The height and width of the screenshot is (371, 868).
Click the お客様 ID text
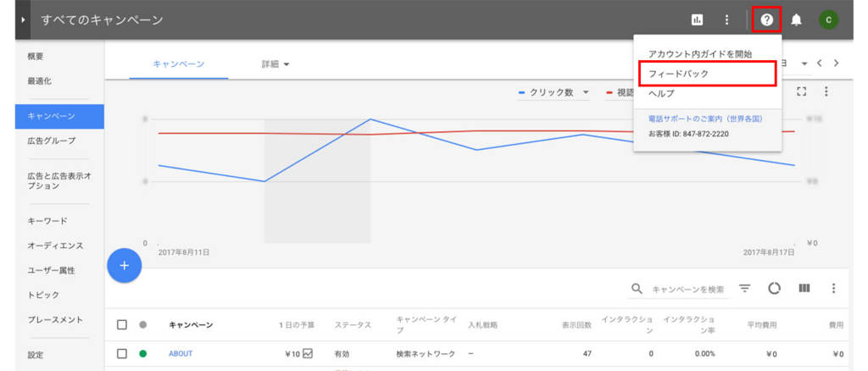point(688,134)
